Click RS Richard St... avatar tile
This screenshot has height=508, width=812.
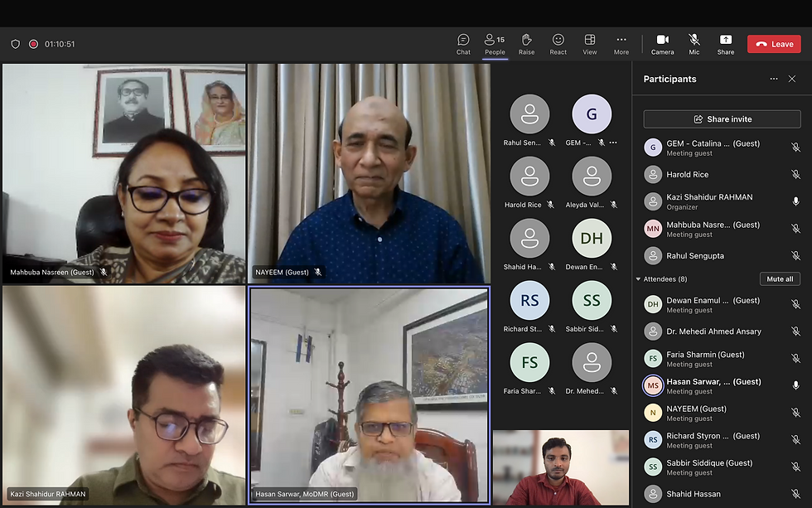tap(529, 301)
